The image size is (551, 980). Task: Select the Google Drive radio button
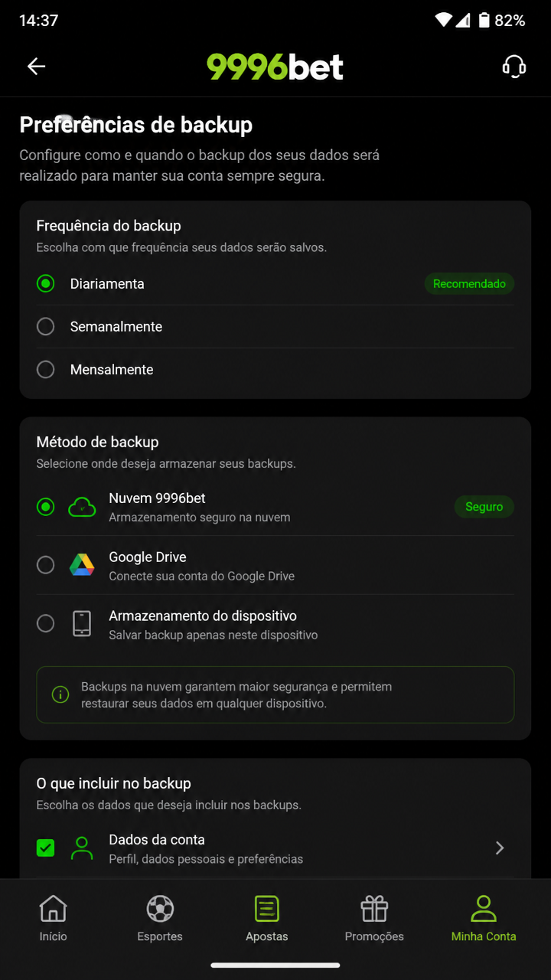pyautogui.click(x=46, y=565)
